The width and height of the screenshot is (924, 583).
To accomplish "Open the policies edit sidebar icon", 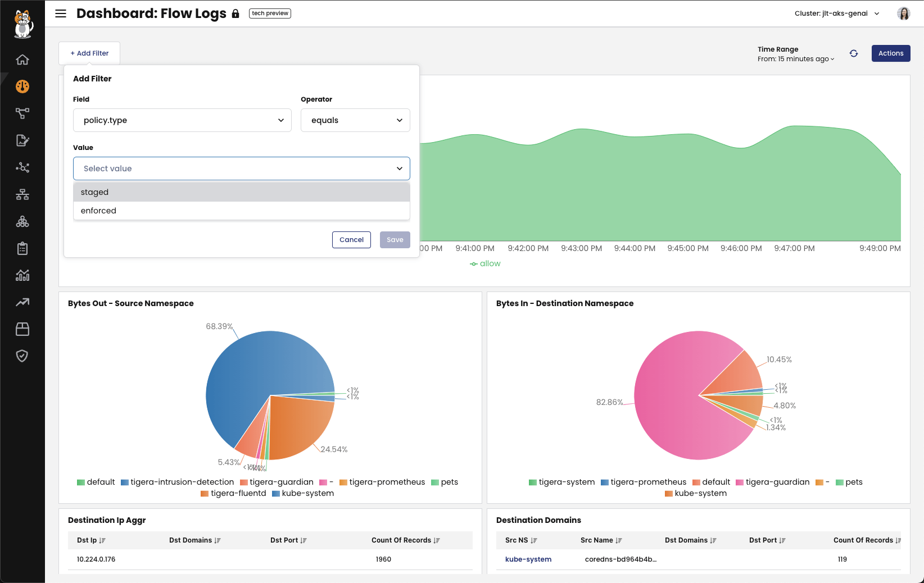I will (x=22, y=140).
